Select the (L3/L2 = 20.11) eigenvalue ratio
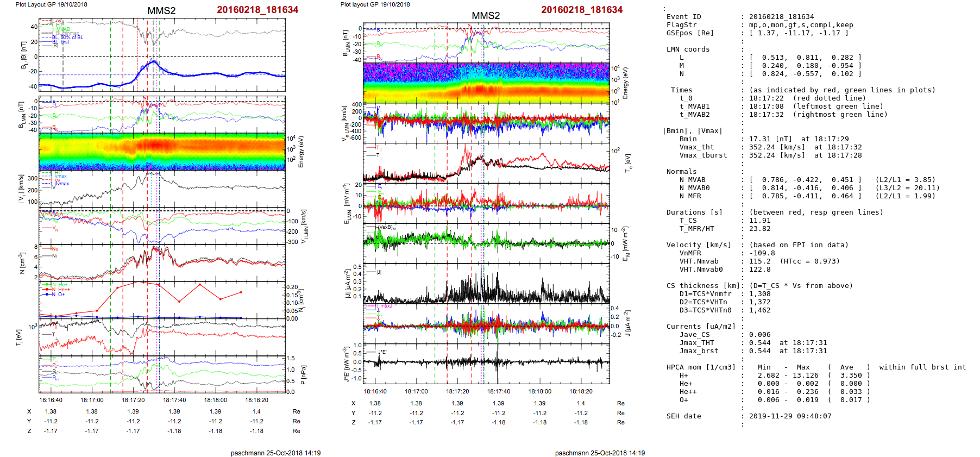Screen dimensions: 980x457 tap(908, 188)
